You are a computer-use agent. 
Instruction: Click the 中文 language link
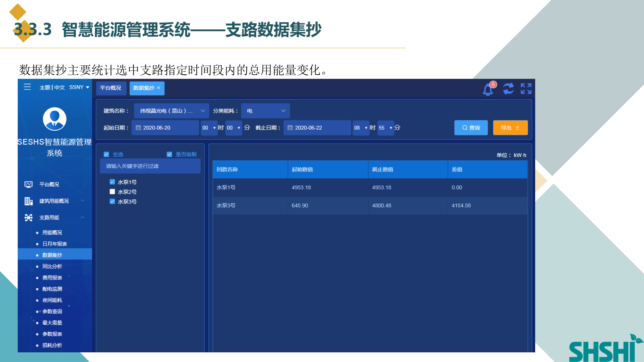tap(60, 88)
